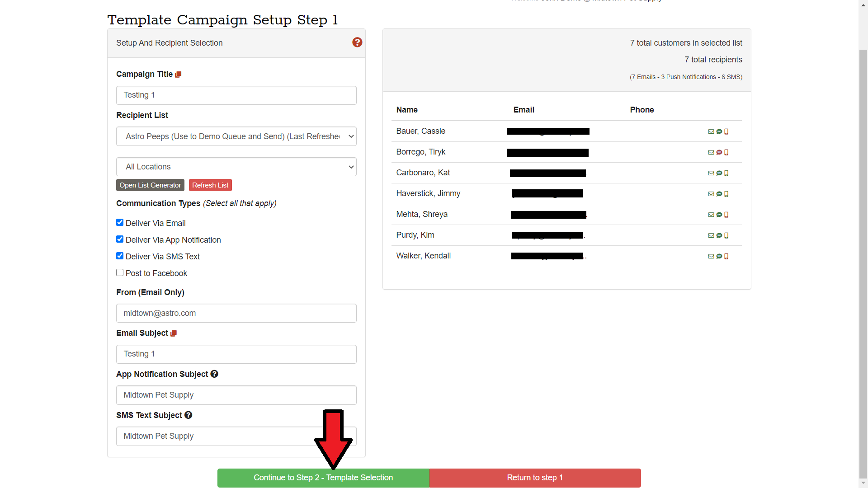Click the copy icon beside Campaign Title
Viewport: 868px width, 488px height.
178,75
